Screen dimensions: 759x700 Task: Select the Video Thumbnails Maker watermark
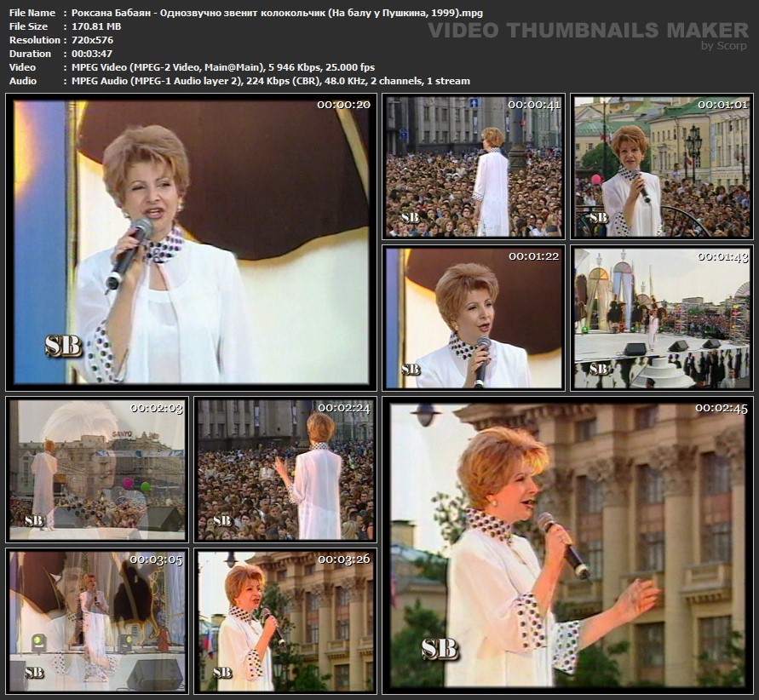[587, 31]
